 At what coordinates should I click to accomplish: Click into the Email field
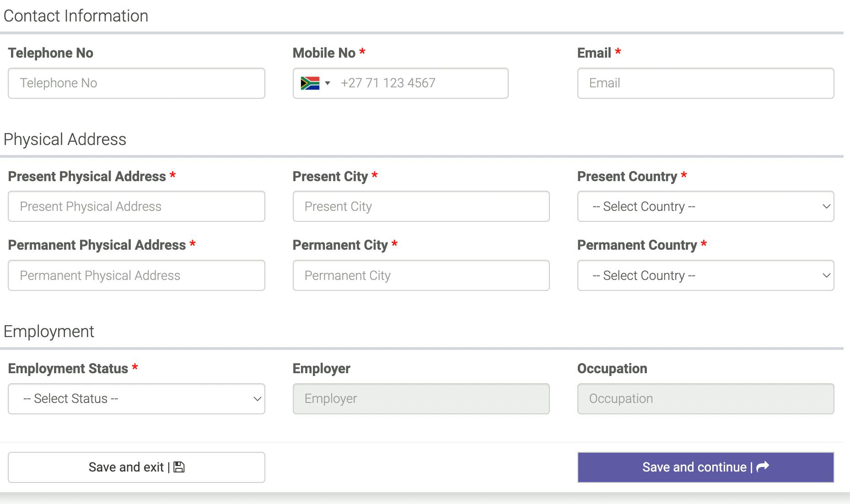pyautogui.click(x=705, y=83)
